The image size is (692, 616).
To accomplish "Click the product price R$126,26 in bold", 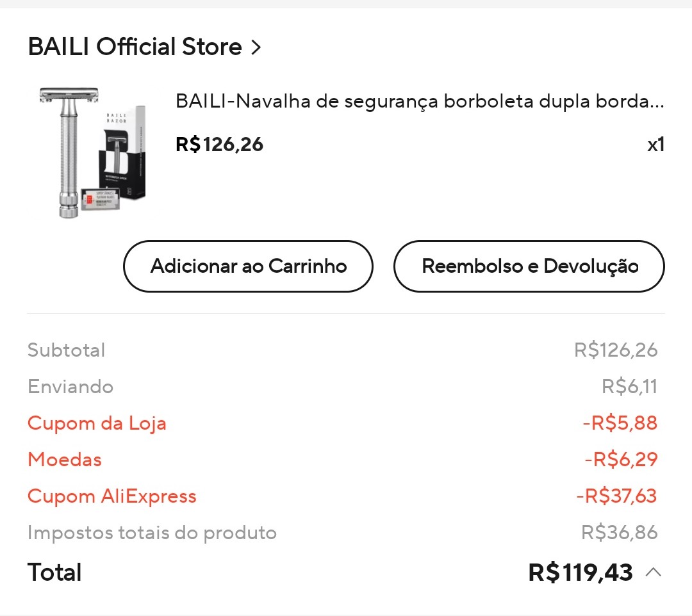I will pos(219,144).
